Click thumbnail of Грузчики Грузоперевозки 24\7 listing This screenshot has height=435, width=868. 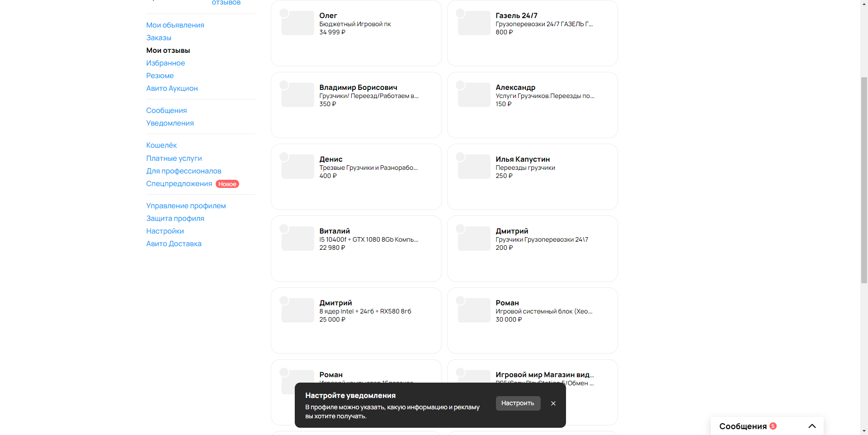tap(474, 239)
